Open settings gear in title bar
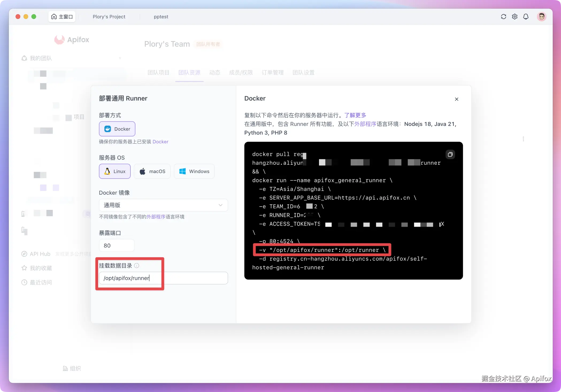Screen dimensions: 561x392 coord(515,17)
